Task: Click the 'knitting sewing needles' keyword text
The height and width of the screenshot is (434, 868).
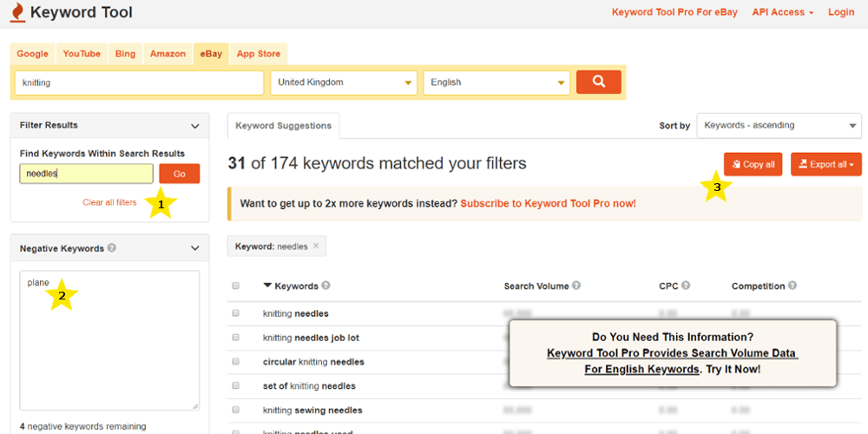Action: click(312, 411)
